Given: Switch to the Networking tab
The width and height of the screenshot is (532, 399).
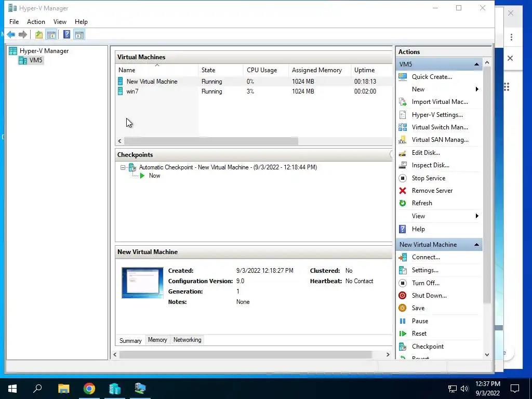Looking at the screenshot, I should 187,340.
